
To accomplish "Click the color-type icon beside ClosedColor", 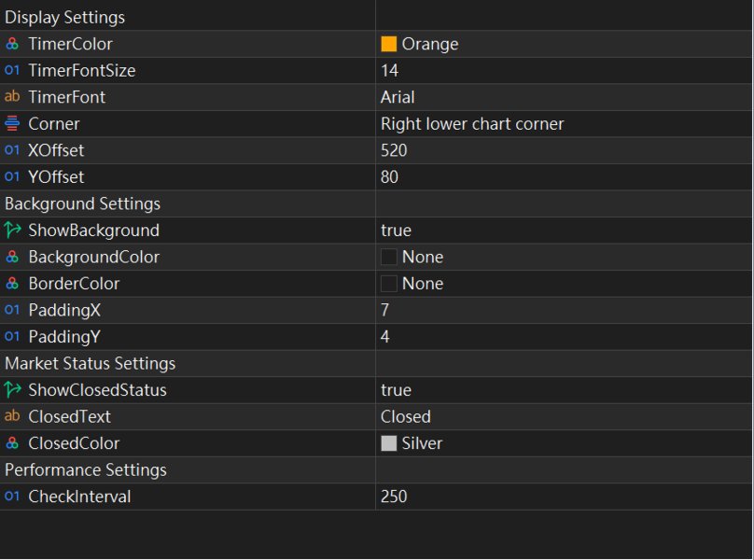I will [12, 443].
